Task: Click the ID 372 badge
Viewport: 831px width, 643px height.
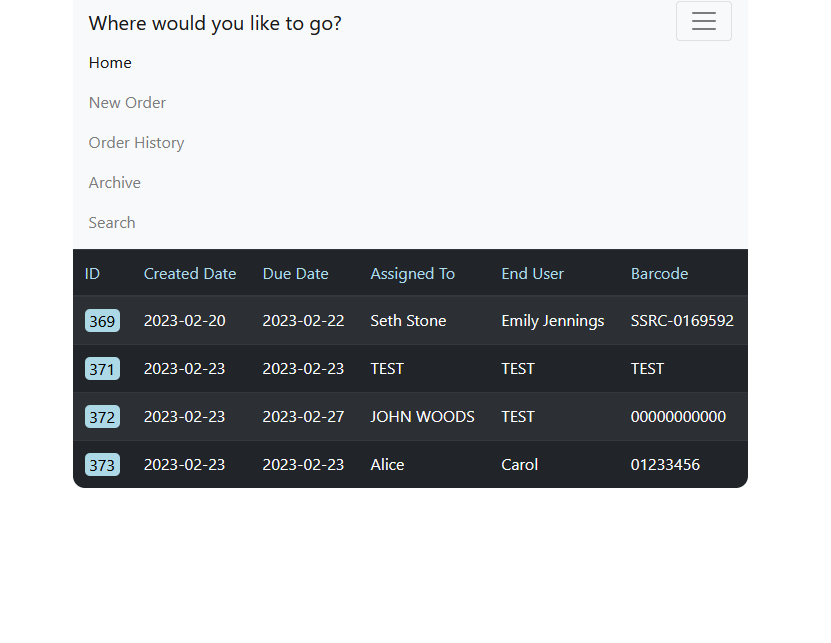Action: (102, 416)
